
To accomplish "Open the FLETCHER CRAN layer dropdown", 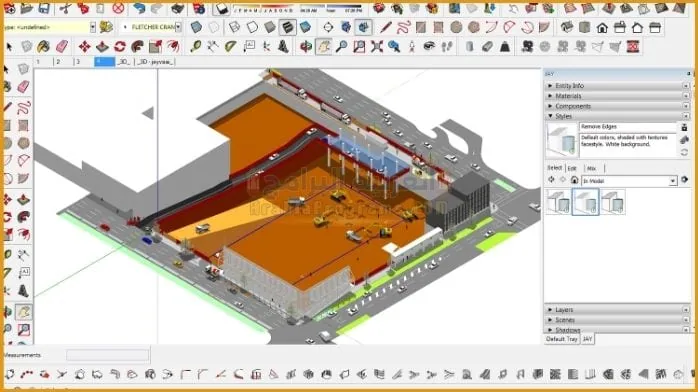I will pyautogui.click(x=178, y=27).
